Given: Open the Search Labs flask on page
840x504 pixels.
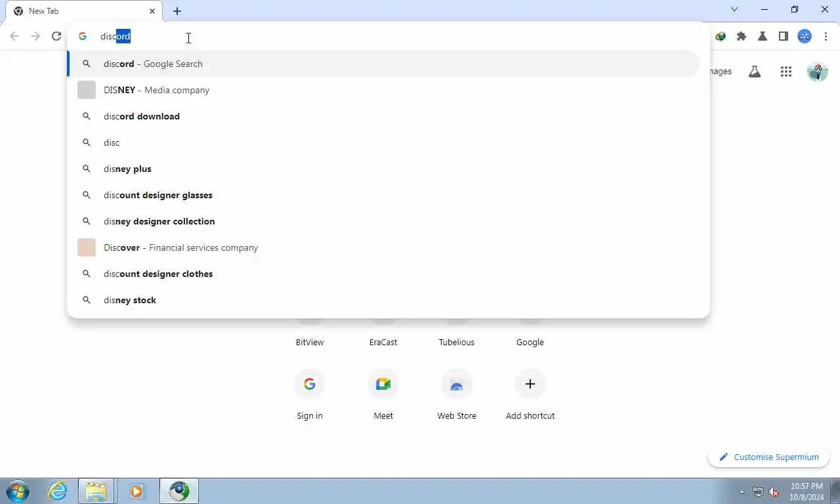Looking at the screenshot, I should coord(755,72).
